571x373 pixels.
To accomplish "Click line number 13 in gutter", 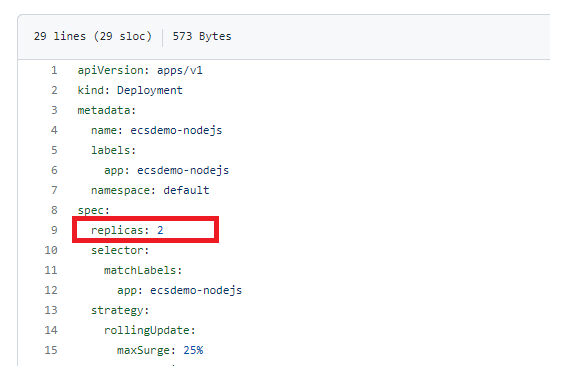I will (51, 310).
